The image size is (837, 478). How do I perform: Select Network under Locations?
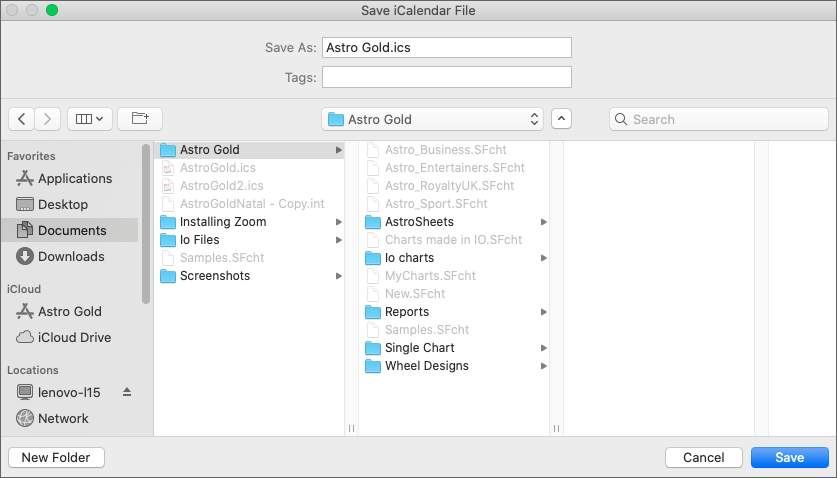tap(69, 418)
